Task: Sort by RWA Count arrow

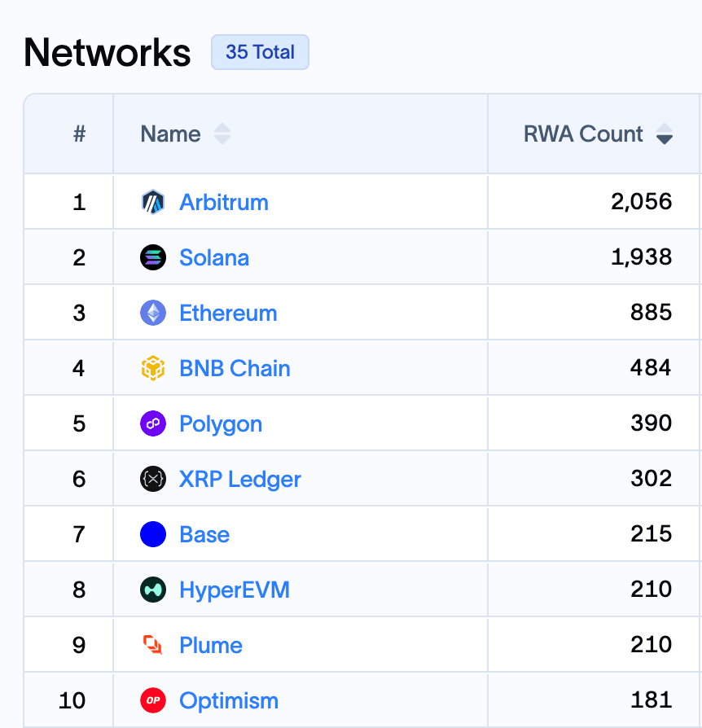Action: tap(665, 134)
